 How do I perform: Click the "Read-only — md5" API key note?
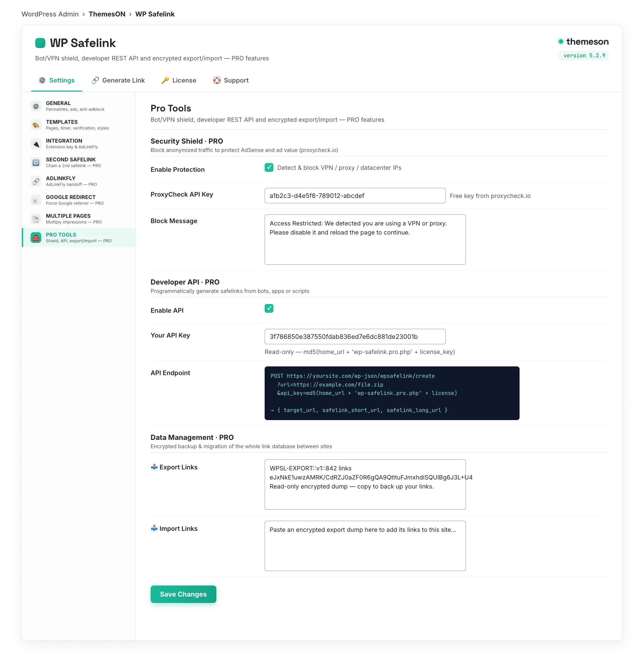(x=360, y=352)
